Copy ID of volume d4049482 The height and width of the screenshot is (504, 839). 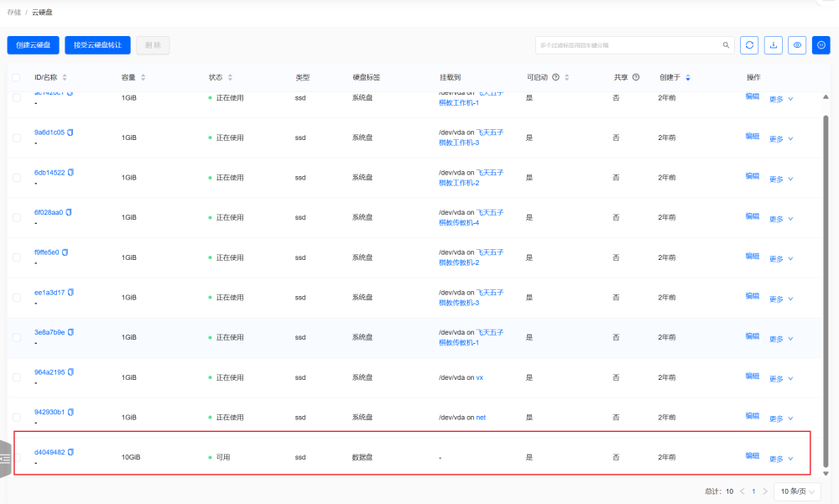tap(71, 452)
